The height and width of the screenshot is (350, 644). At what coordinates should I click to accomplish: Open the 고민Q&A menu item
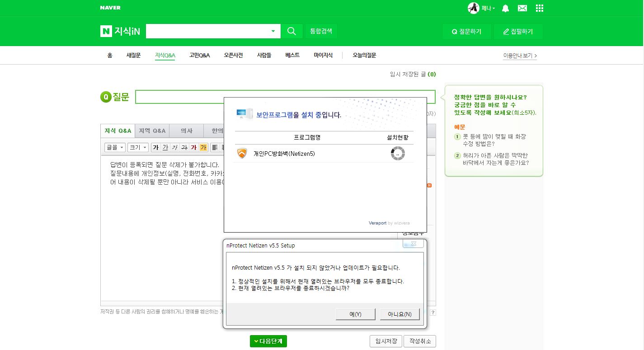[x=200, y=55]
